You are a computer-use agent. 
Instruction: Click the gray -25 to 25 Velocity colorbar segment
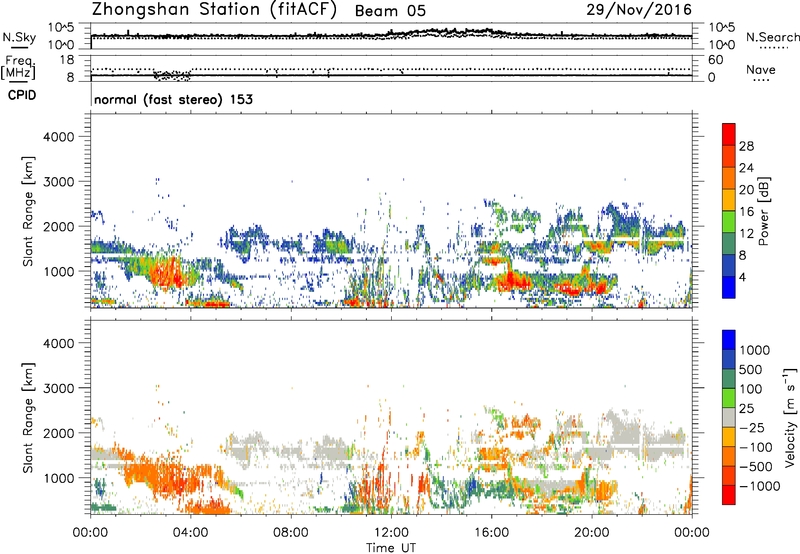tap(729, 418)
